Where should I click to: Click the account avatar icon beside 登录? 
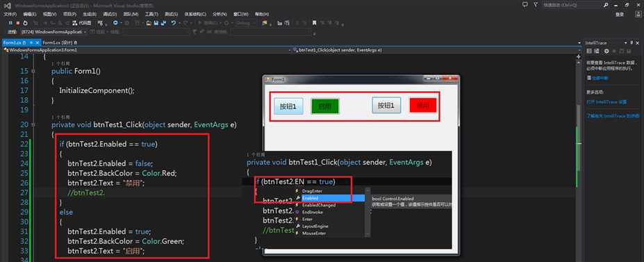click(x=638, y=14)
